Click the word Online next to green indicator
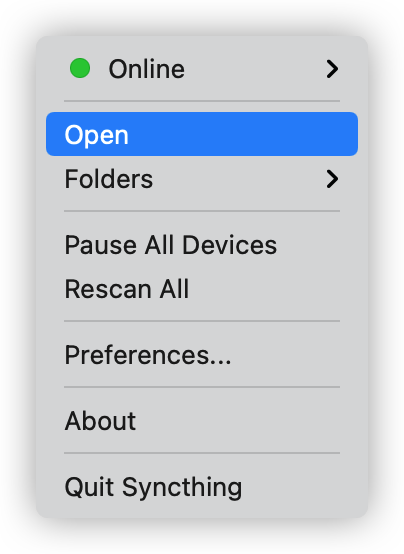Image resolution: width=404 pixels, height=554 pixels. pyautogui.click(x=147, y=69)
